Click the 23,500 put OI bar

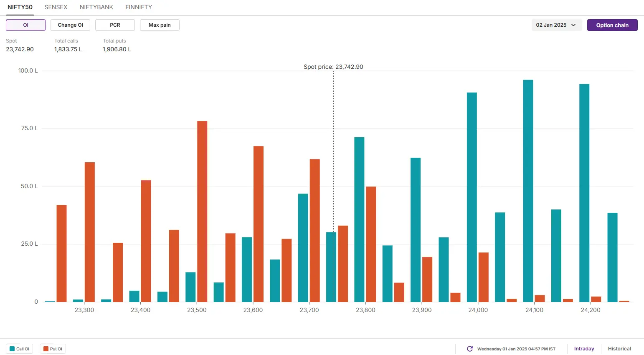pyautogui.click(x=202, y=211)
